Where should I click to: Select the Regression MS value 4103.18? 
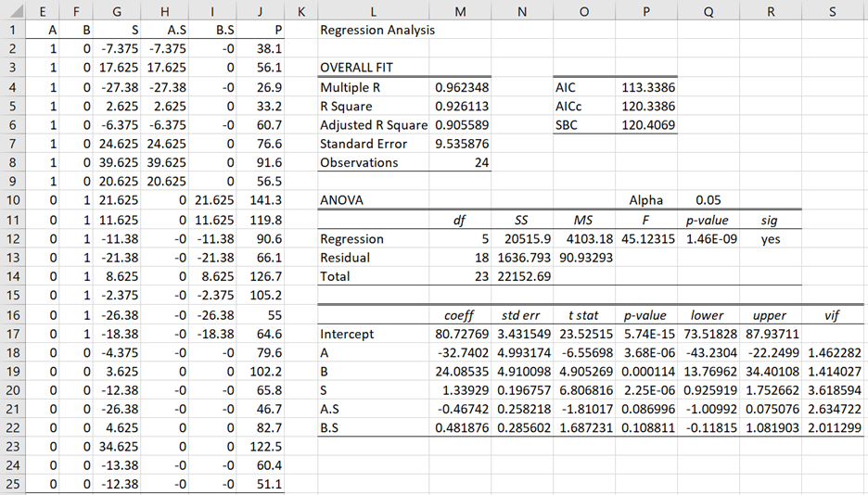coord(590,239)
